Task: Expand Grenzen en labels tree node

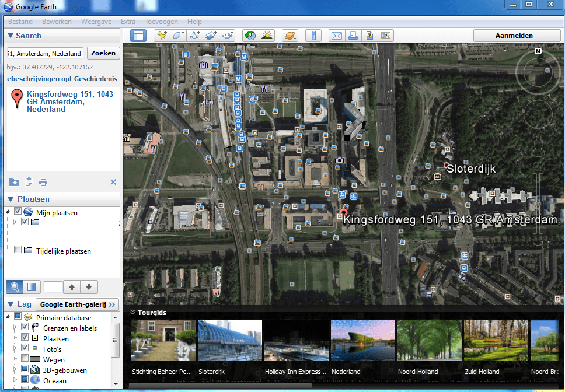Action: point(15,327)
